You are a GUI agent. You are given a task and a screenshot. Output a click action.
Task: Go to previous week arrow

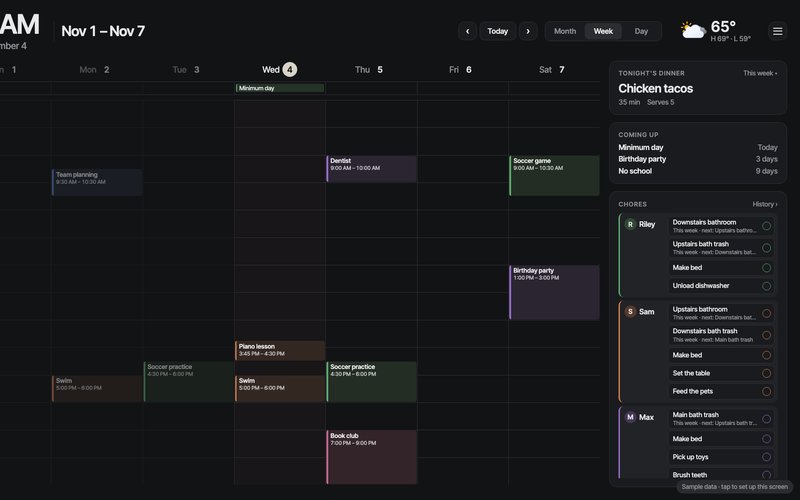pyautogui.click(x=467, y=31)
